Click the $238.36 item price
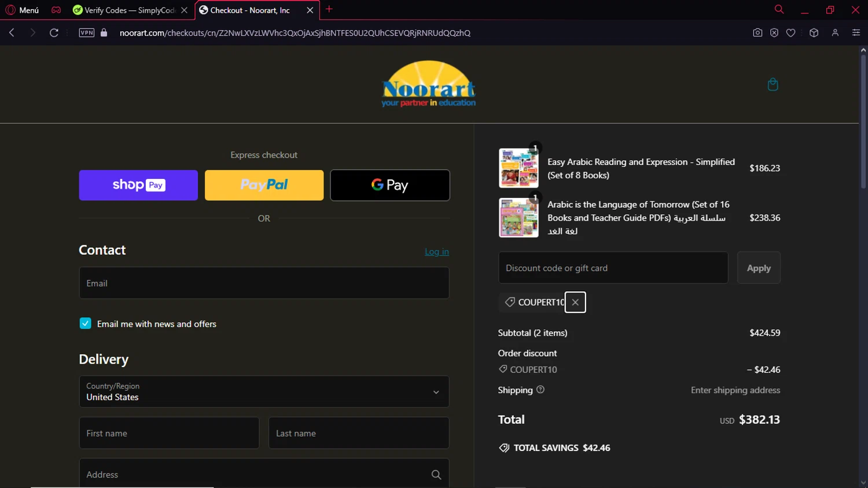The width and height of the screenshot is (868, 488). [x=764, y=218]
